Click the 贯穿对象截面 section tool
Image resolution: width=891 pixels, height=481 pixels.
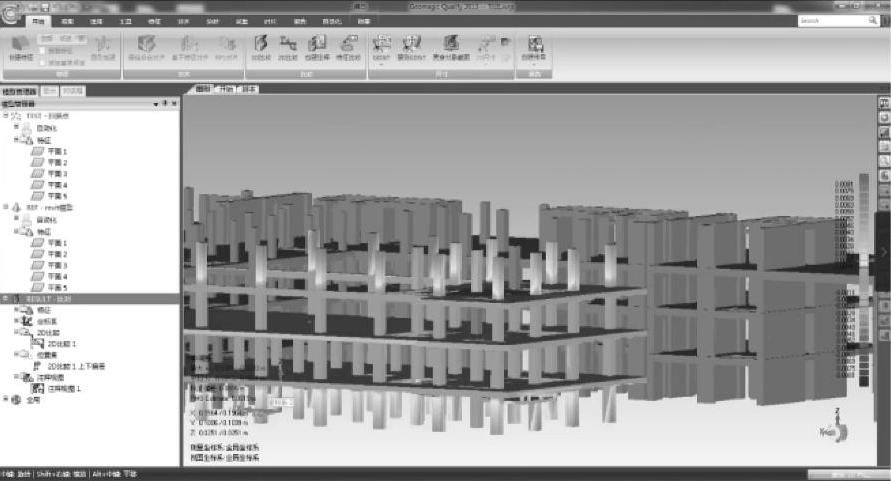(451, 48)
